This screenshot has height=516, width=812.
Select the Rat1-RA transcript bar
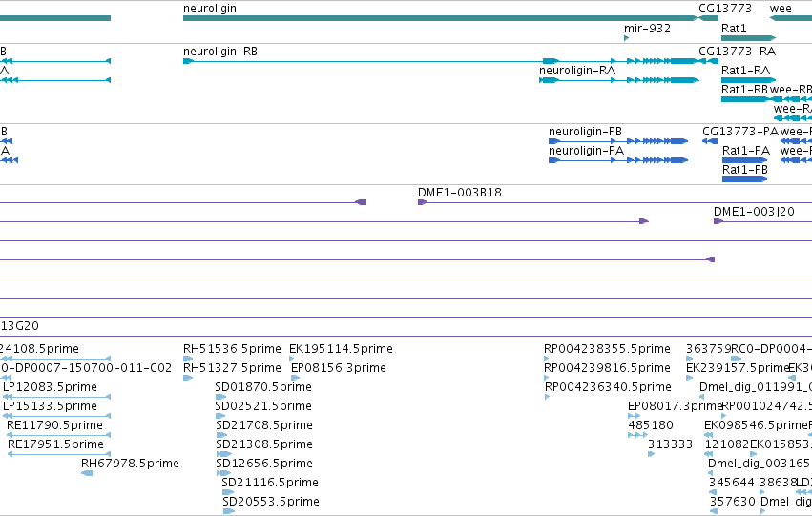748,80
